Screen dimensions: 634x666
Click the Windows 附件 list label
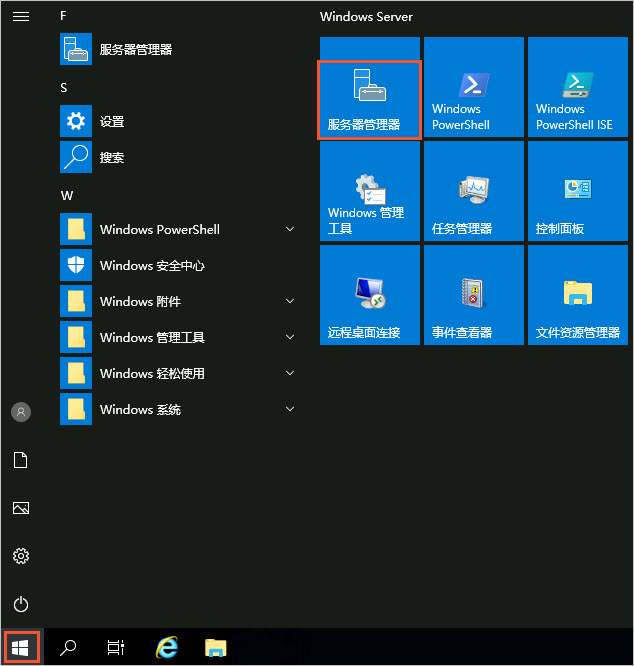pyautogui.click(x=141, y=302)
